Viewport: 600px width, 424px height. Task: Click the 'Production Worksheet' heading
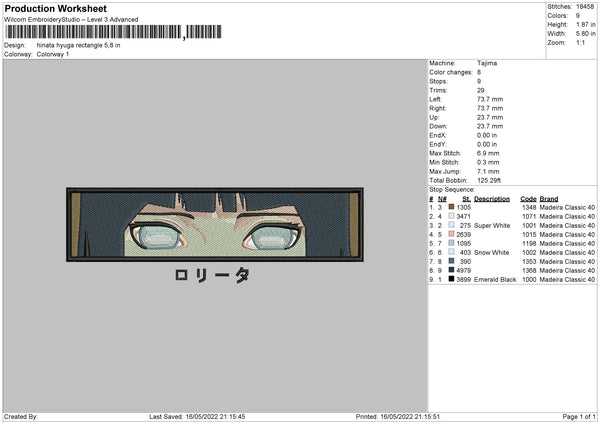click(55, 8)
